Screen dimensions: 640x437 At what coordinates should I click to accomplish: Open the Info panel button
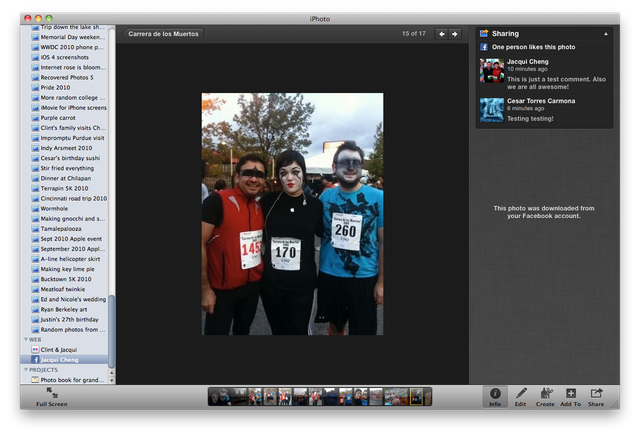tap(495, 396)
